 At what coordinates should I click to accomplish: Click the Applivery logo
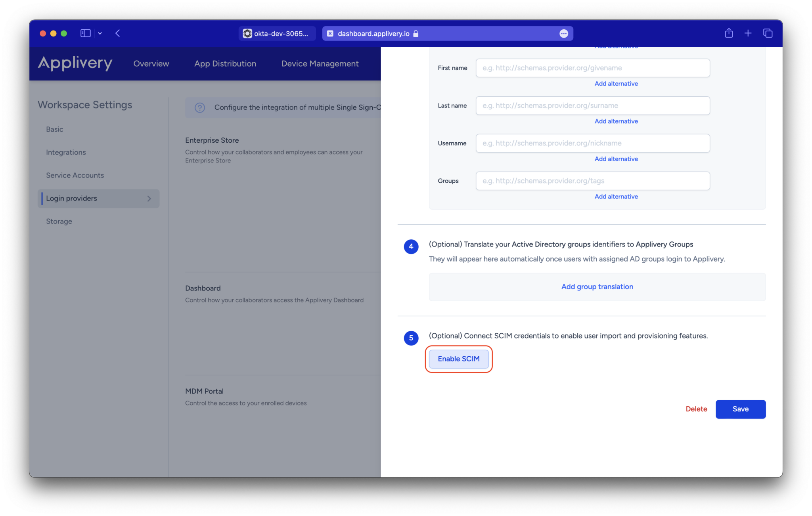75,63
